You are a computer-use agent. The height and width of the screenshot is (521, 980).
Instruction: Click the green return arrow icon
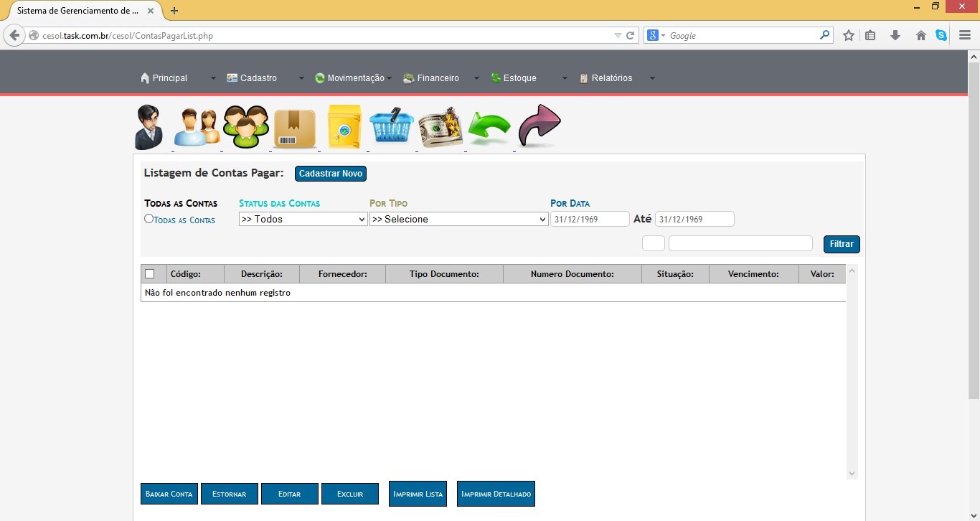(x=489, y=128)
